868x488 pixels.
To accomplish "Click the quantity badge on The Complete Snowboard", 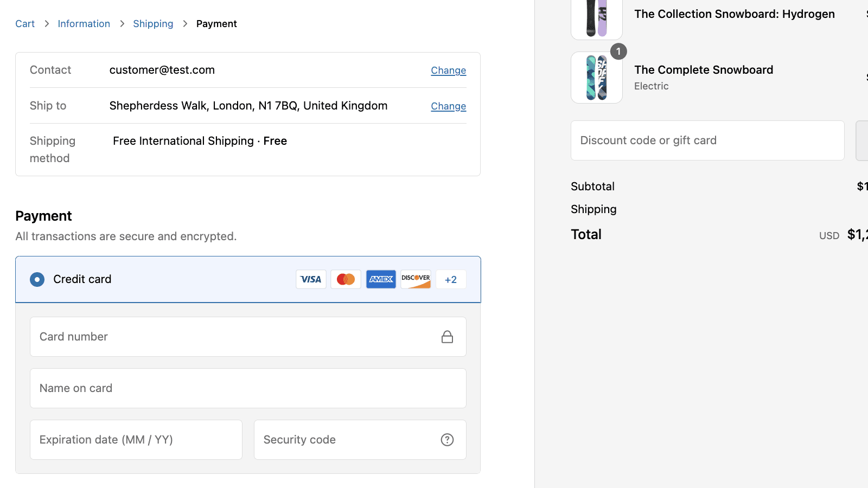I will [x=618, y=52].
